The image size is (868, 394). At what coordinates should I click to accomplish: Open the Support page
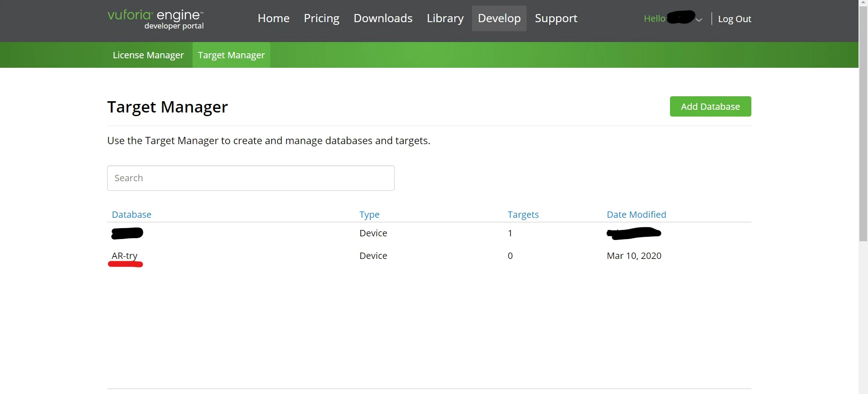click(556, 19)
